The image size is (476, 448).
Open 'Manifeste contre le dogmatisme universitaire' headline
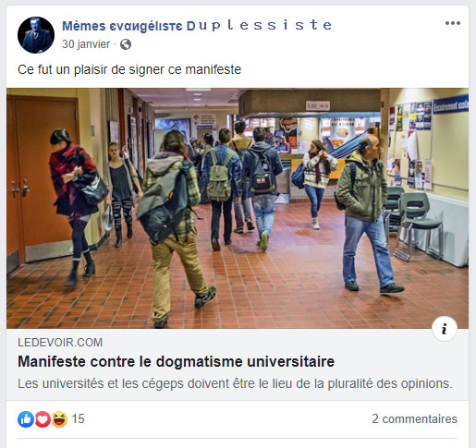click(x=177, y=361)
